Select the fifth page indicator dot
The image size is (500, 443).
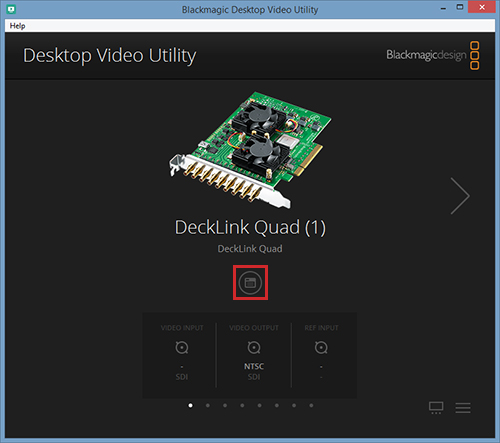point(259,405)
